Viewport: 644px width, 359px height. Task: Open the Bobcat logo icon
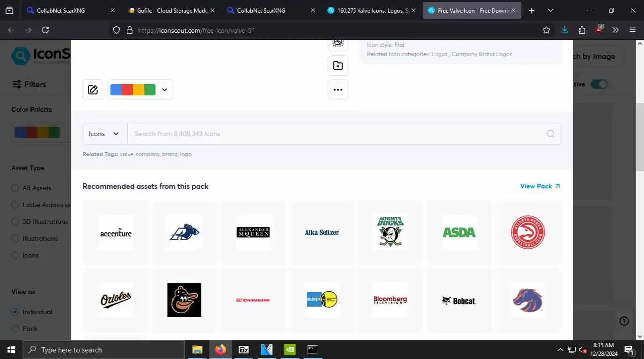[x=459, y=300]
